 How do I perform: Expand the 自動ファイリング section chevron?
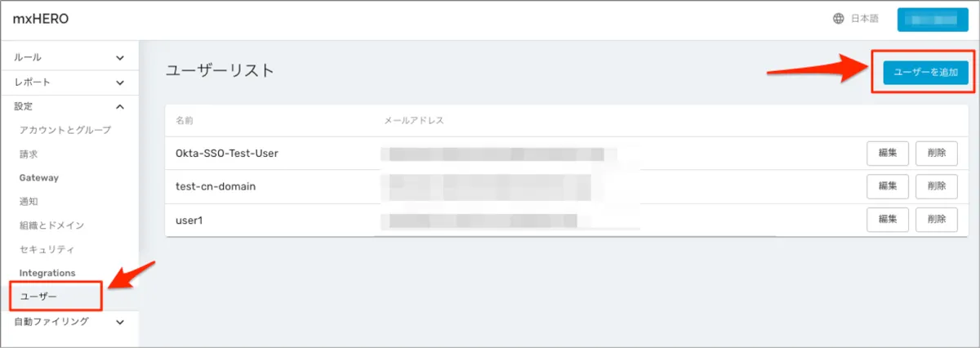click(120, 322)
